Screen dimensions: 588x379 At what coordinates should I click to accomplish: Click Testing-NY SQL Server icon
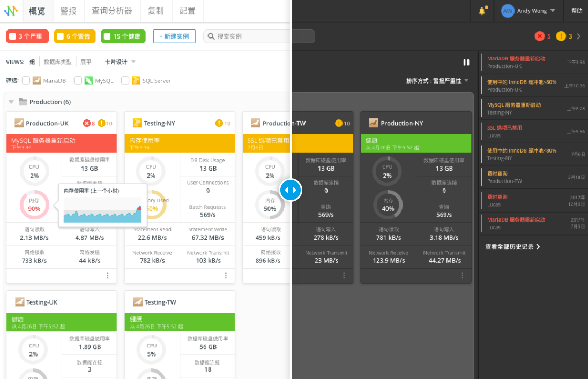pos(137,123)
